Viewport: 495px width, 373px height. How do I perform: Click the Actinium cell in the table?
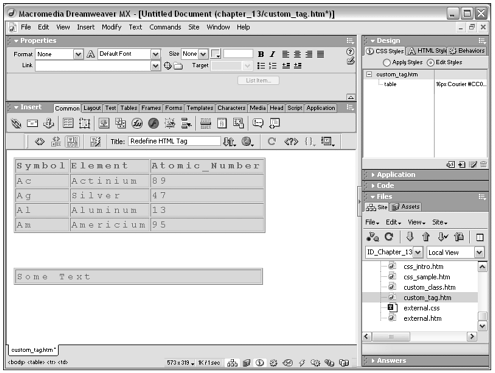click(x=109, y=181)
